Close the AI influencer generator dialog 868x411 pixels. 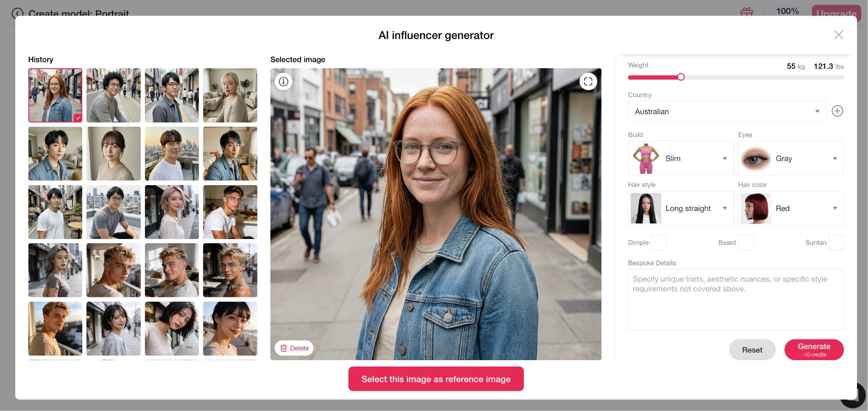click(x=838, y=35)
